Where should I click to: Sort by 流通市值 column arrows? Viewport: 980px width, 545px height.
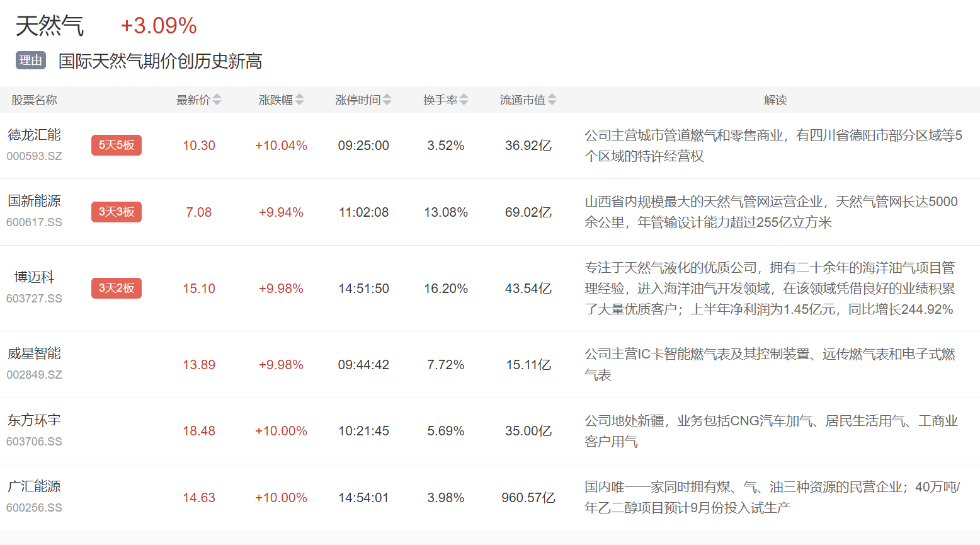[x=552, y=100]
